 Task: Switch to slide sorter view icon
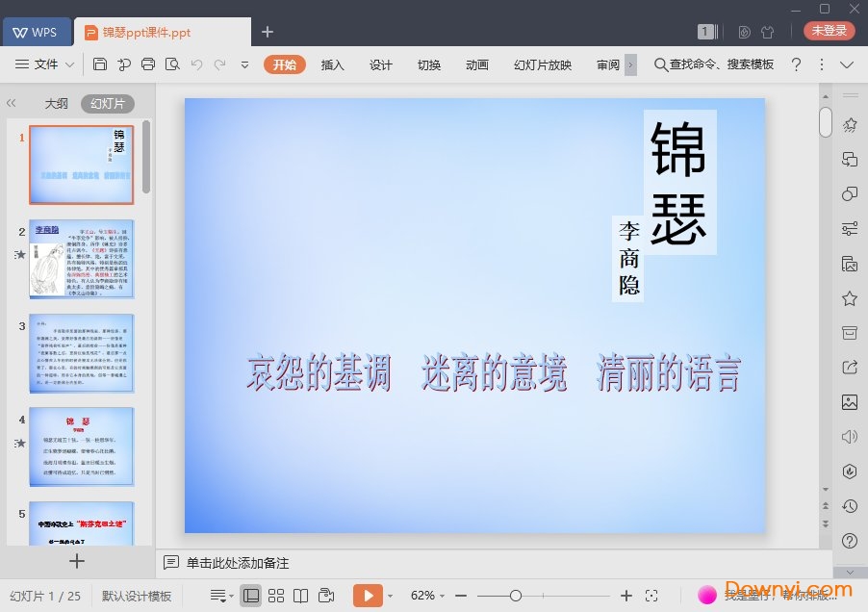277,595
